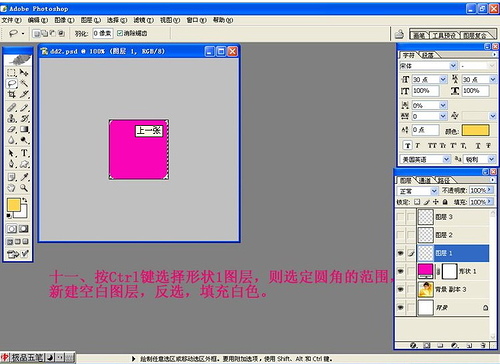Toggle lock all icon in Layers panel

445,202
